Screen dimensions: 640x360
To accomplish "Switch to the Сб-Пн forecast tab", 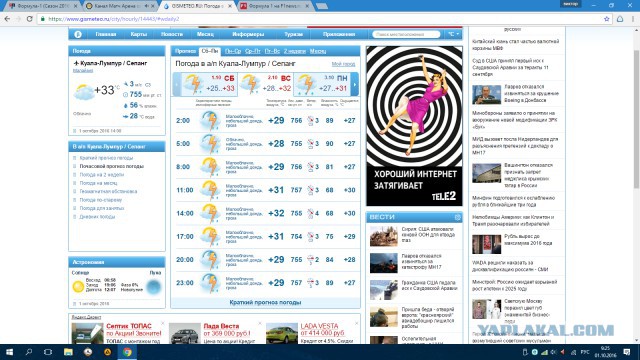I will tap(210, 51).
